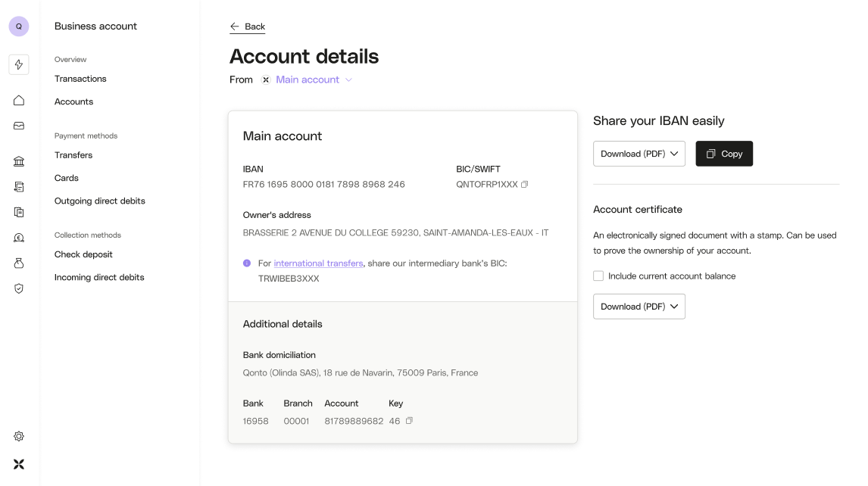Open the euro coin icon in sidebar

[x=19, y=238]
